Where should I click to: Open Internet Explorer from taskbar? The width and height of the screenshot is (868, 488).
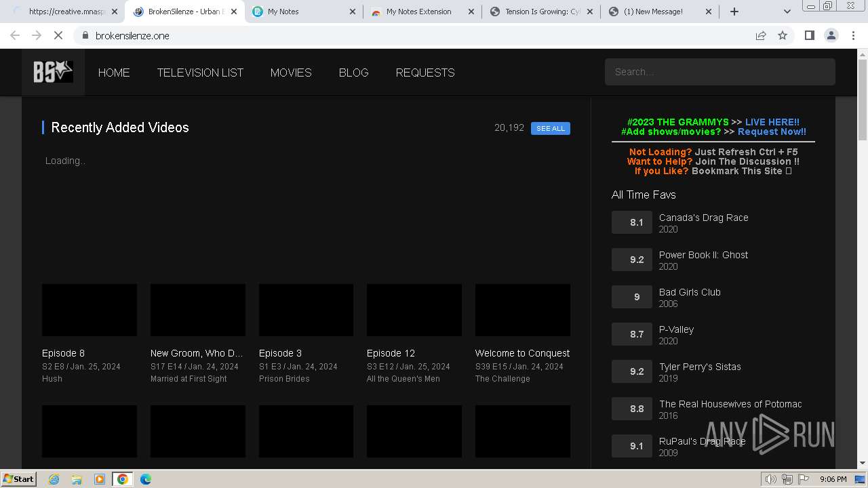(54, 479)
